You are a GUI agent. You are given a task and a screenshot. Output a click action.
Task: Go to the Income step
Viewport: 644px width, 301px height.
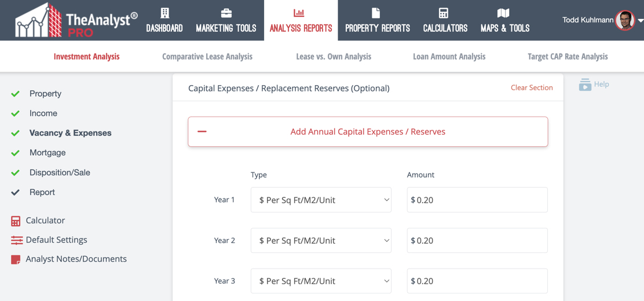pos(43,113)
